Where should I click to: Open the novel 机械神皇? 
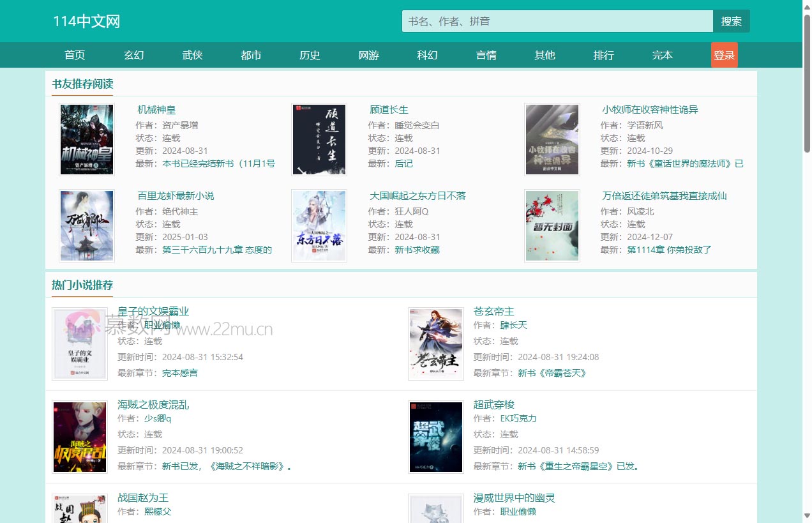tap(156, 109)
